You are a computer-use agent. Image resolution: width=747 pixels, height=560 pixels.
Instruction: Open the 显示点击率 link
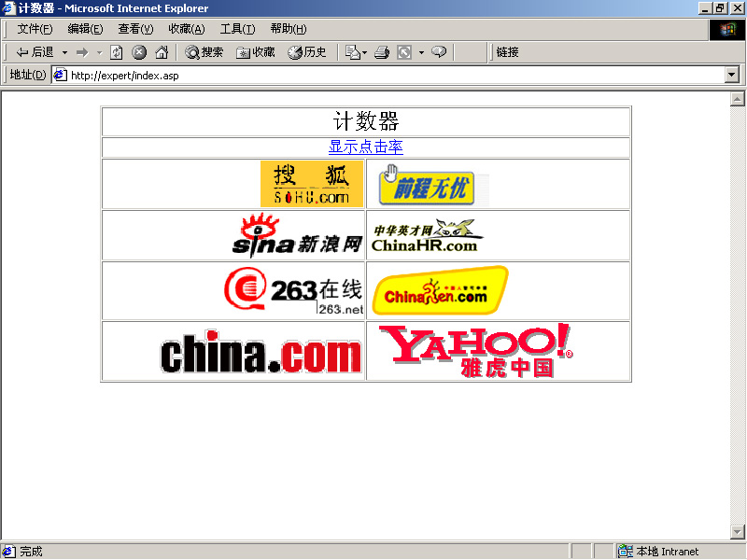tap(366, 147)
